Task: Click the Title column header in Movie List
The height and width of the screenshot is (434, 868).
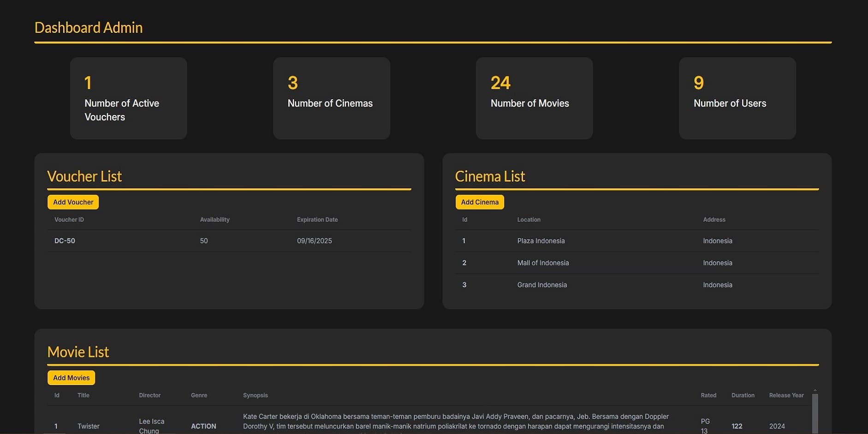Action: tap(83, 395)
